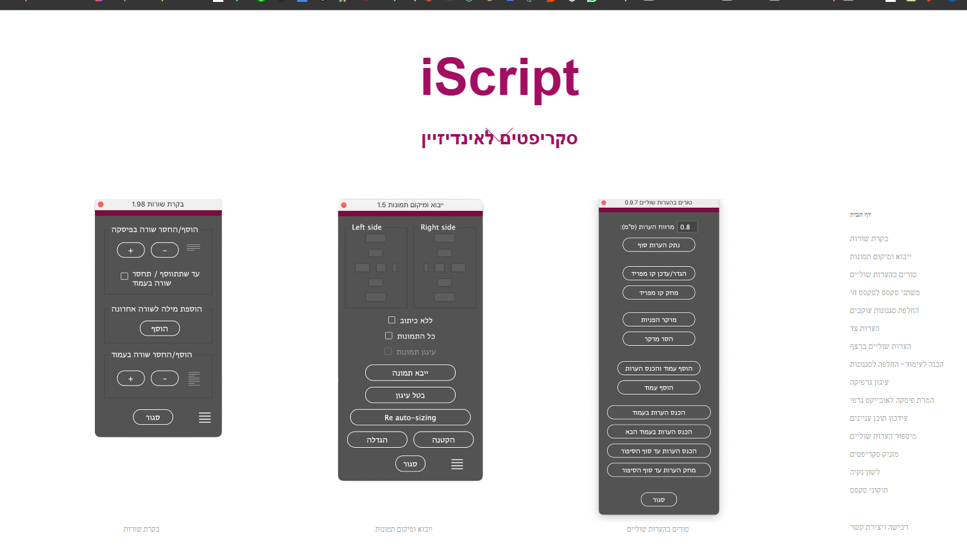The width and height of the screenshot is (967, 560).
Task: Open hamburger menu in ייבוא ומיקום תמונות panel
Action: tap(457, 464)
